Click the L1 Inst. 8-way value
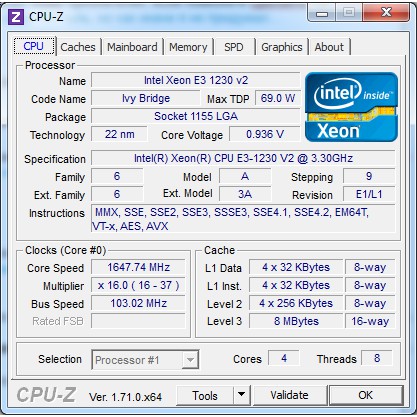Viewport: 417px width, 417px height. pyautogui.click(x=370, y=285)
